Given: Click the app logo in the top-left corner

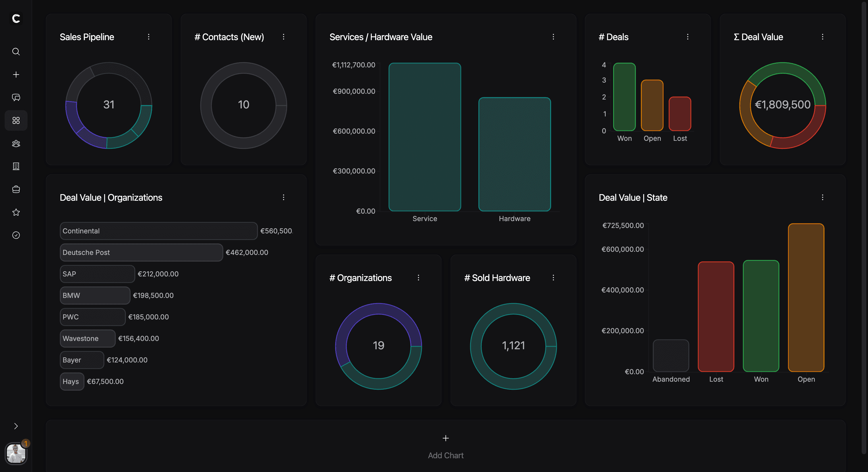Looking at the screenshot, I should tap(16, 19).
